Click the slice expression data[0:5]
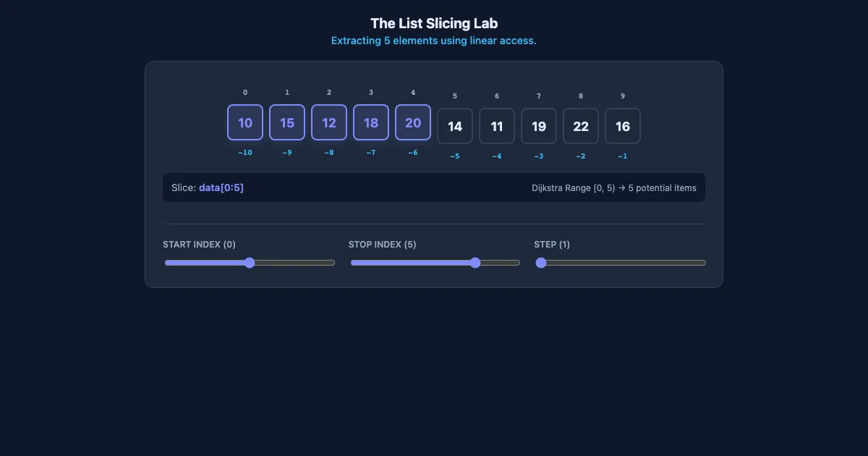This screenshot has height=456, width=868. [x=221, y=187]
